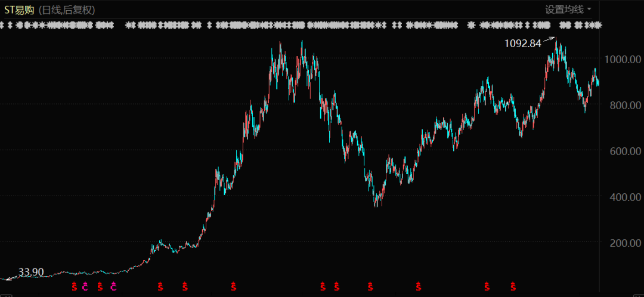Click the ST易购 stock name title
644x297 pixels.
(20, 10)
